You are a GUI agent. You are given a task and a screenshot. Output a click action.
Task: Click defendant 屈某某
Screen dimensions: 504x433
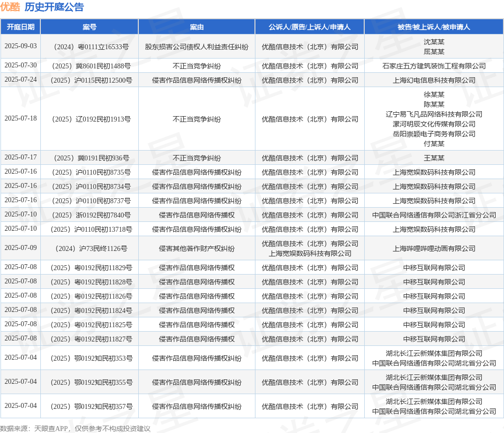pyautogui.click(x=434, y=52)
